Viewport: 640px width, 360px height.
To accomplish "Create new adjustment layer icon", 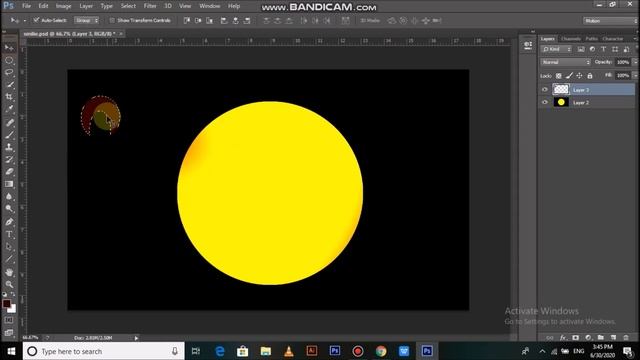I will pyautogui.click(x=588, y=338).
